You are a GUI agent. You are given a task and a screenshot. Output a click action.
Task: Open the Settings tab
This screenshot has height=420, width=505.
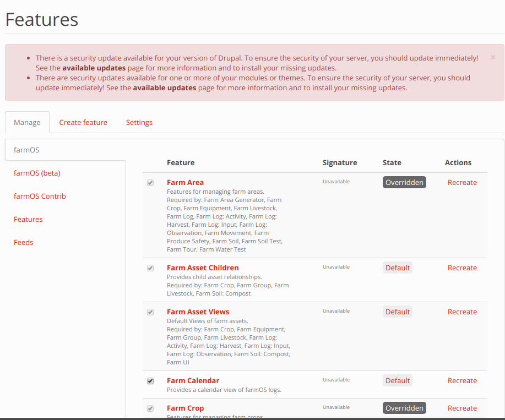coord(139,122)
